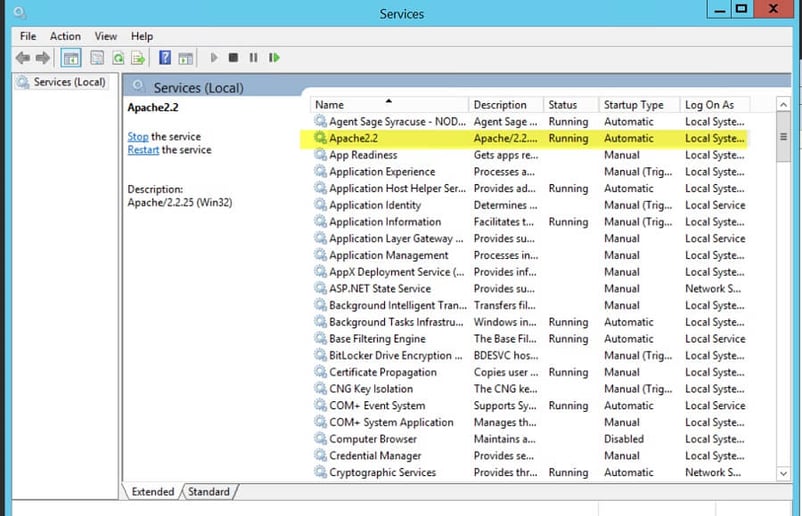Sort by the Startup Type column header
Viewport: 802px width, 516px height.
(633, 105)
